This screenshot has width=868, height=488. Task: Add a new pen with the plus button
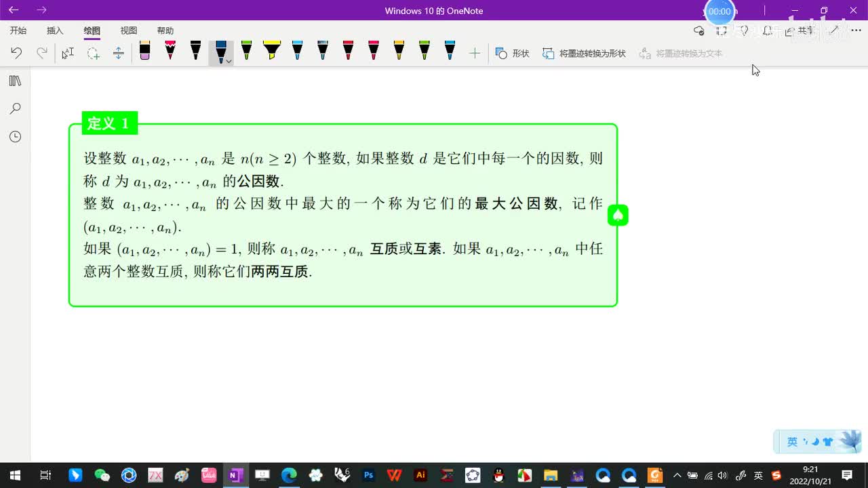coord(475,53)
